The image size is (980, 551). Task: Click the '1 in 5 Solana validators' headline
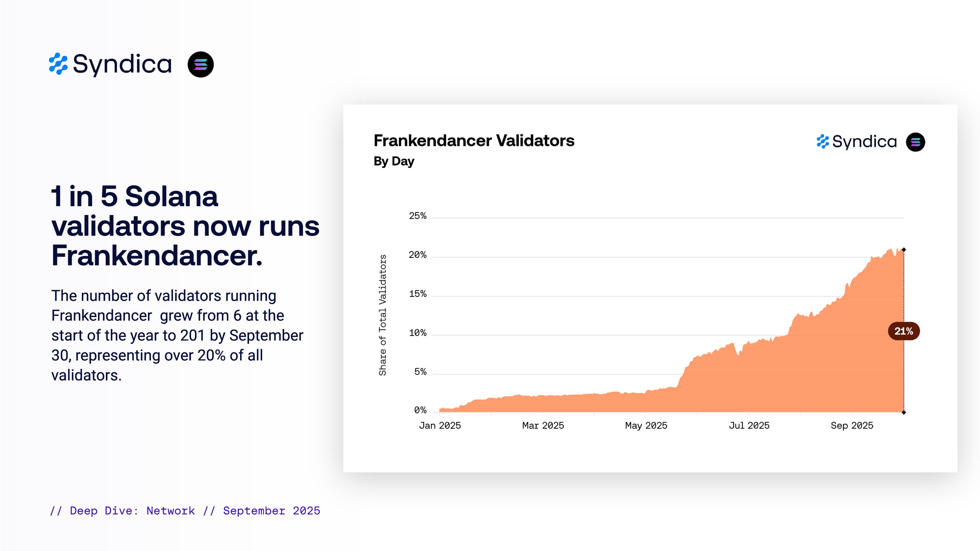point(185,226)
